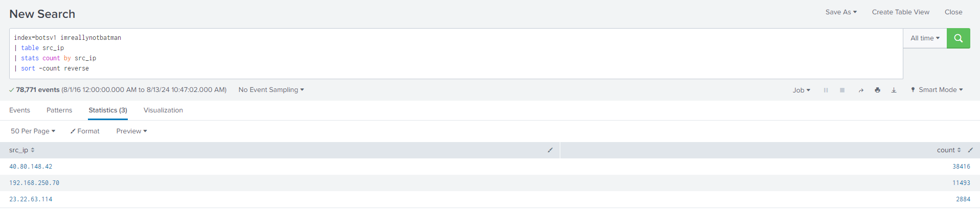Image resolution: width=980 pixels, height=209 pixels.
Task: Stop the search job
Action: [x=842, y=90]
